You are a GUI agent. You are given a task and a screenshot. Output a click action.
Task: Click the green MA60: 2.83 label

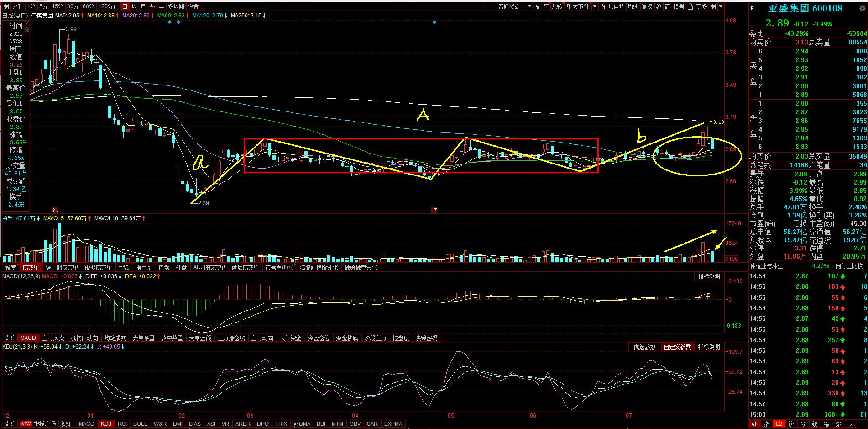(171, 15)
